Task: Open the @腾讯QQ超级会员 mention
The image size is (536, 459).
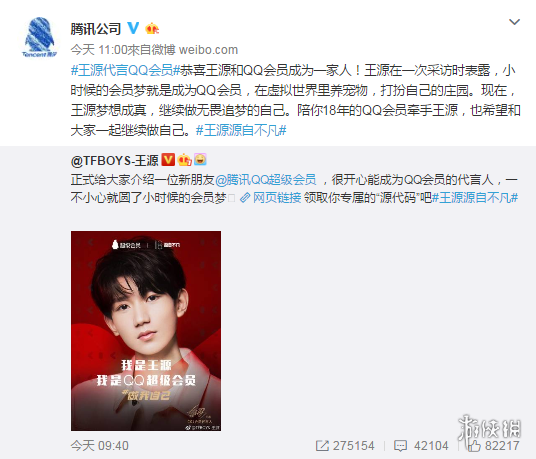Action: click(x=265, y=179)
